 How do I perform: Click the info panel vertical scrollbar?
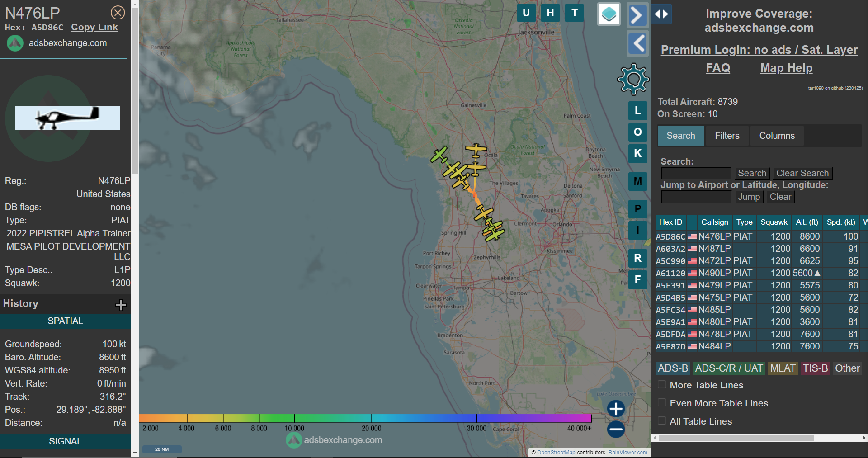point(135,90)
